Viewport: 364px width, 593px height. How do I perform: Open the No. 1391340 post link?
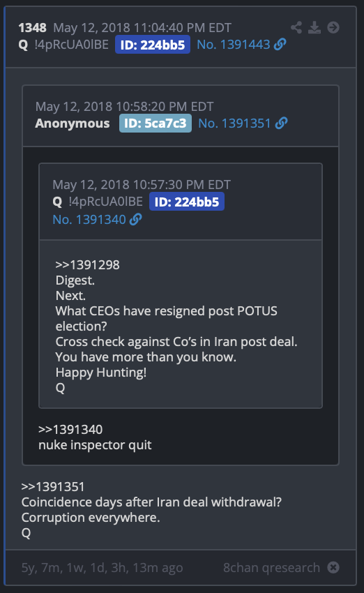click(89, 219)
